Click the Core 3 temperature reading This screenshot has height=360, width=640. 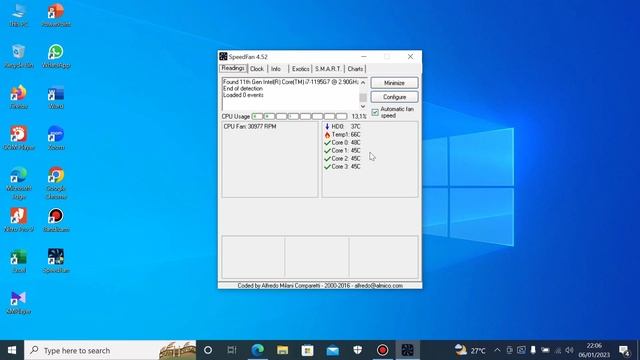tap(342, 167)
